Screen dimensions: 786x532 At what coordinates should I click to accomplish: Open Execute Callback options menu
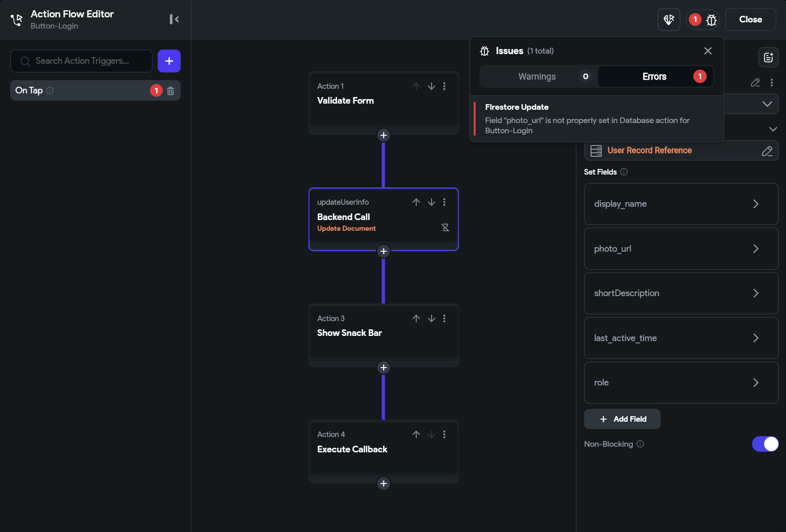point(444,434)
